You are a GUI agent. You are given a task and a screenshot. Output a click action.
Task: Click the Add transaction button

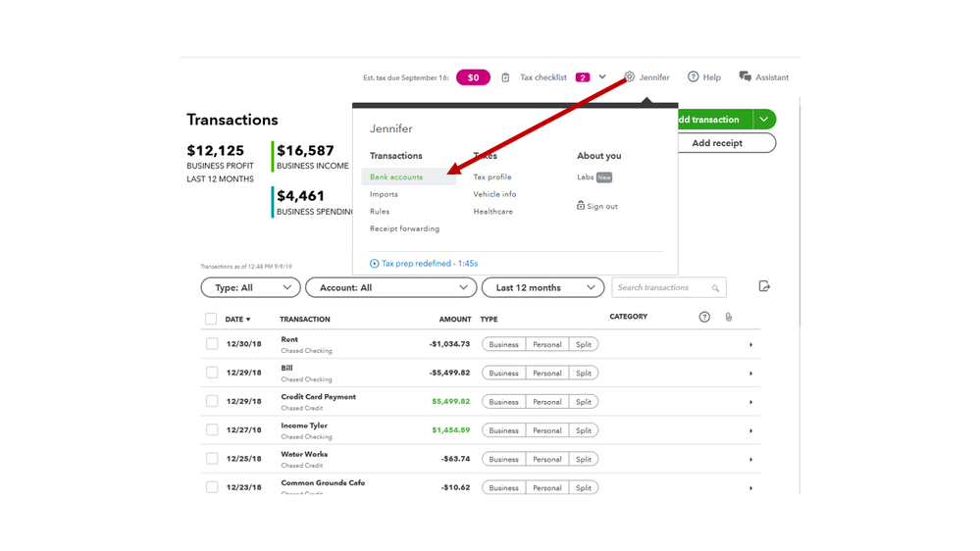click(x=715, y=120)
